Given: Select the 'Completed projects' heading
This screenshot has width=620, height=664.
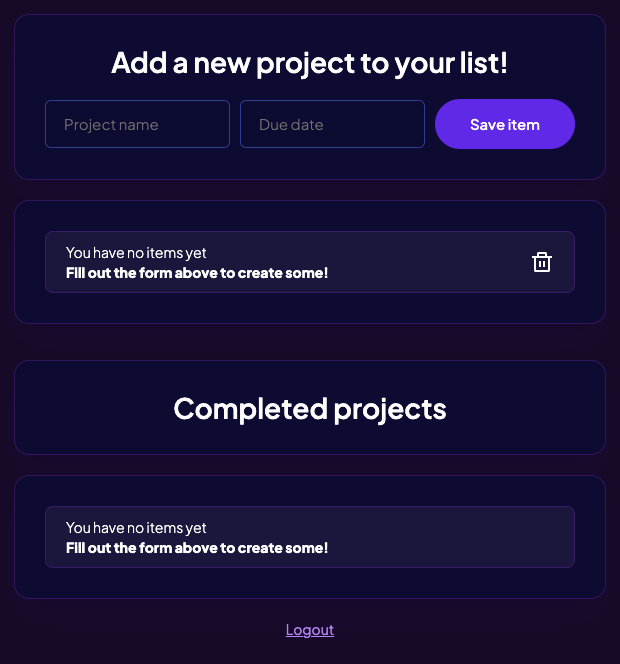Looking at the screenshot, I should point(310,409).
